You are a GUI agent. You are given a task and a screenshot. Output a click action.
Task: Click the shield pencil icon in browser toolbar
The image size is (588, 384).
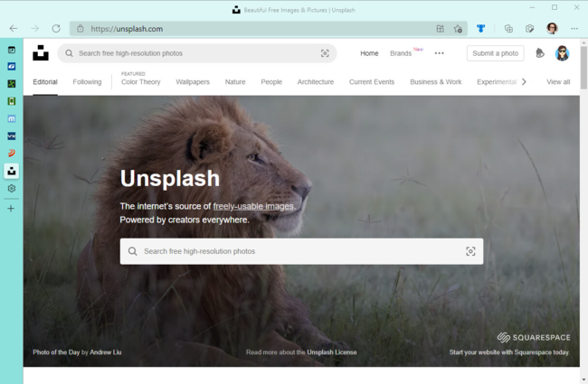pyautogui.click(x=529, y=29)
